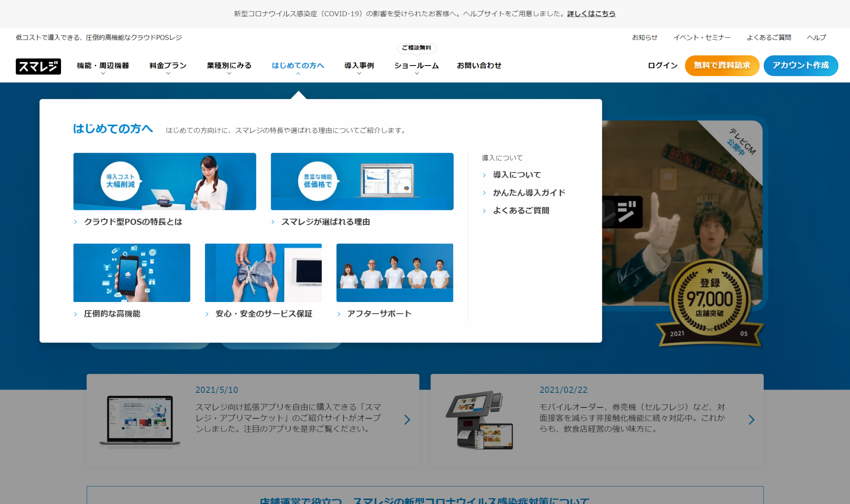Open クラウド型POSの特長とは link
The width and height of the screenshot is (850, 504).
click(x=133, y=222)
